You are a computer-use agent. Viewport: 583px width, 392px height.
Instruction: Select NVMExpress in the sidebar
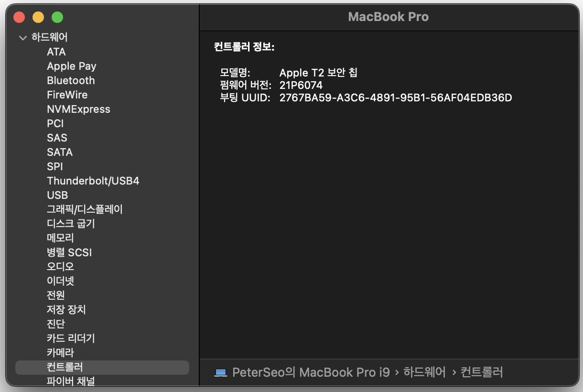coord(78,109)
